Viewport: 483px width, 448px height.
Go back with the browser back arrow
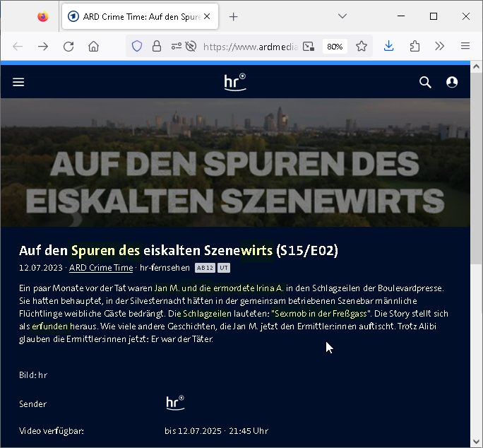[x=18, y=47]
